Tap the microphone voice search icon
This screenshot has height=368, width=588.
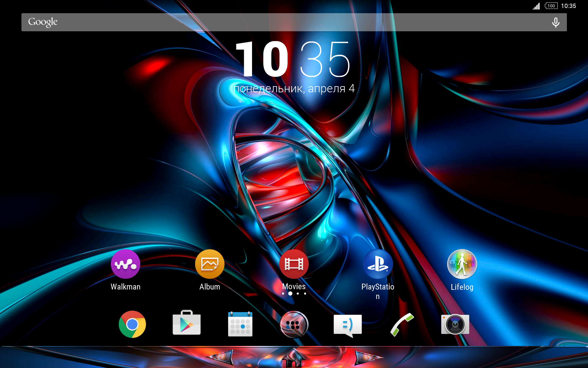(x=556, y=22)
